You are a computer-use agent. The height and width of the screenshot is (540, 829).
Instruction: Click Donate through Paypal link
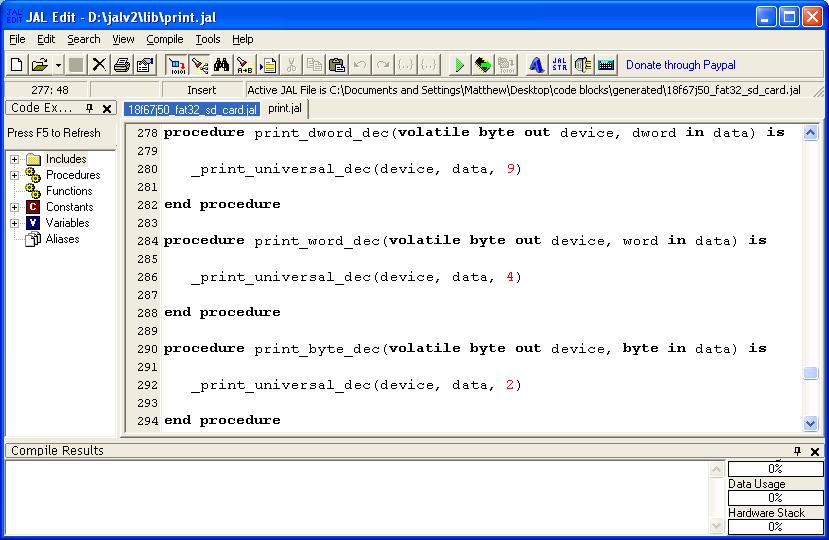(680, 65)
